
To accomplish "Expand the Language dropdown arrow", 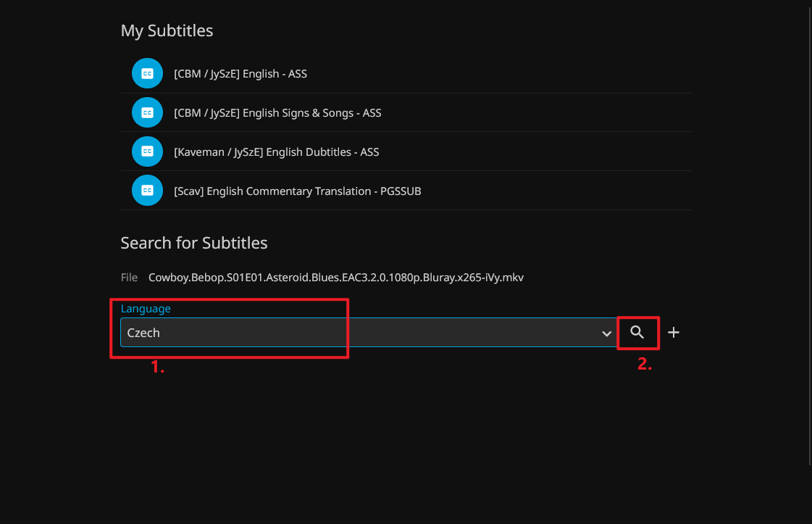I will tap(606, 333).
